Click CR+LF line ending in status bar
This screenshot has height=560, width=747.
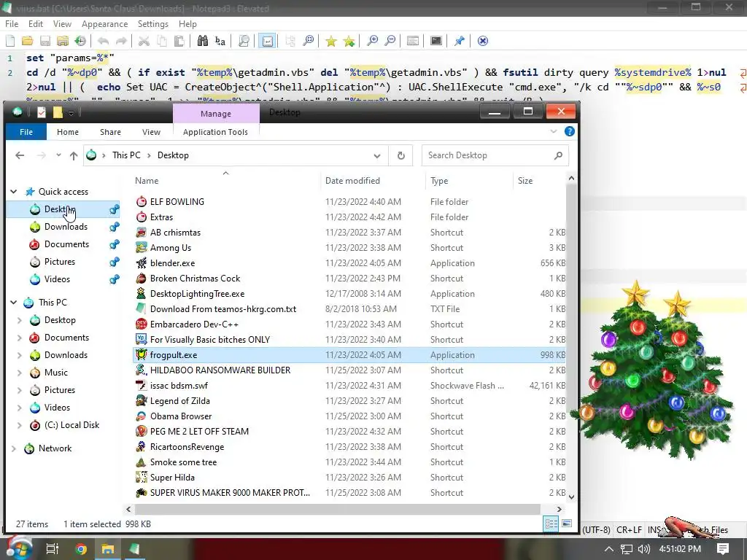click(x=629, y=529)
